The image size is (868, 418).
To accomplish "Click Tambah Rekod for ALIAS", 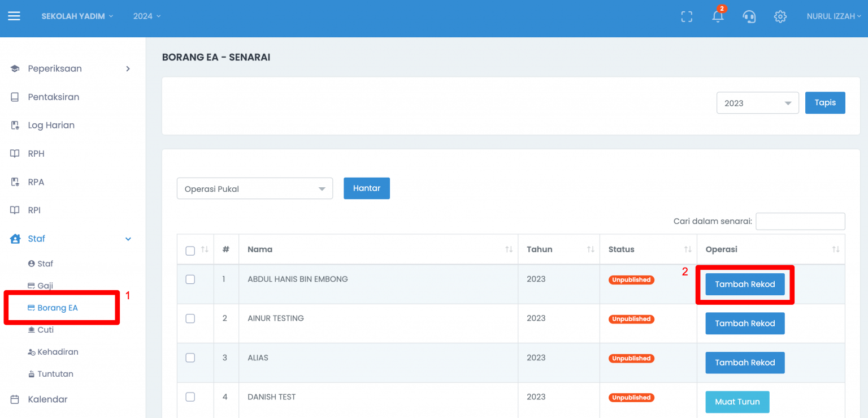I will tap(745, 363).
